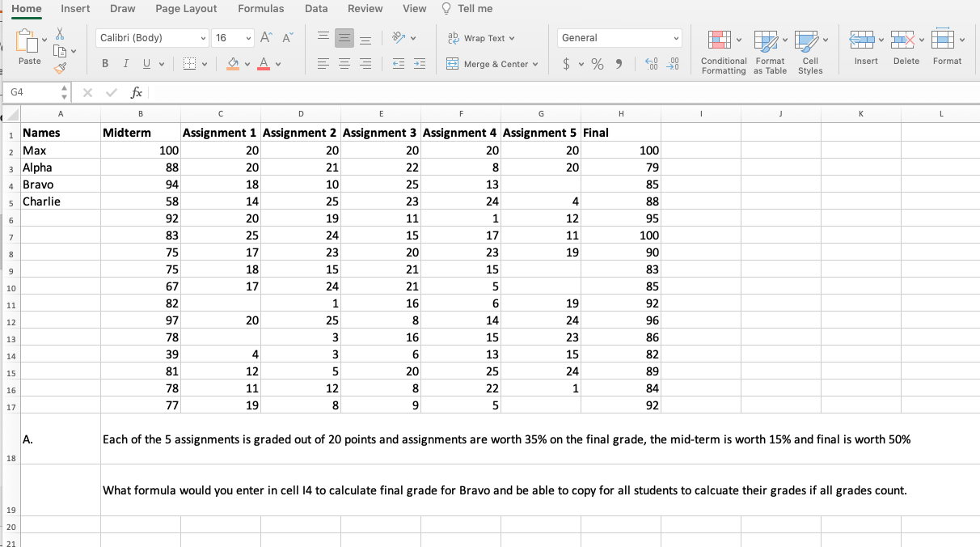Click the Increase Decimal icon
980x547 pixels.
(653, 64)
